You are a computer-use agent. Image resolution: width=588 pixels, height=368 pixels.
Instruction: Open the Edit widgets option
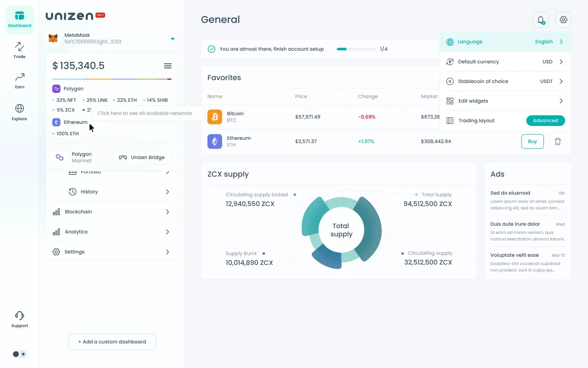click(x=506, y=101)
